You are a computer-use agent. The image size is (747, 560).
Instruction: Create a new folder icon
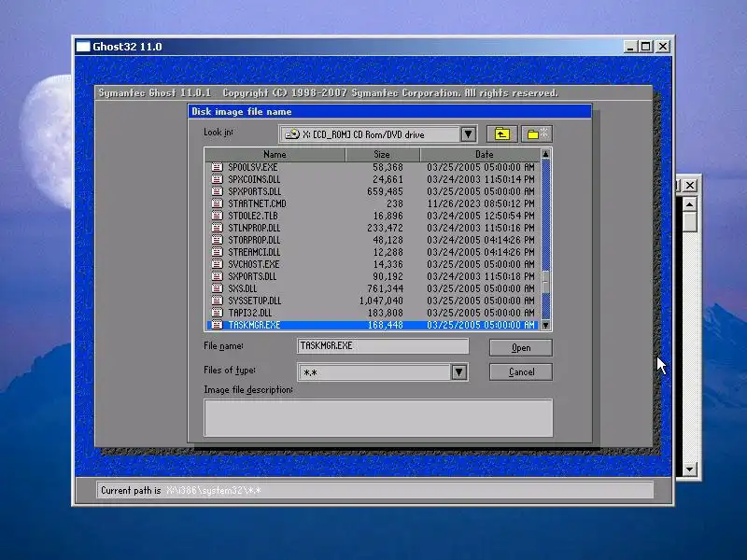(x=537, y=134)
